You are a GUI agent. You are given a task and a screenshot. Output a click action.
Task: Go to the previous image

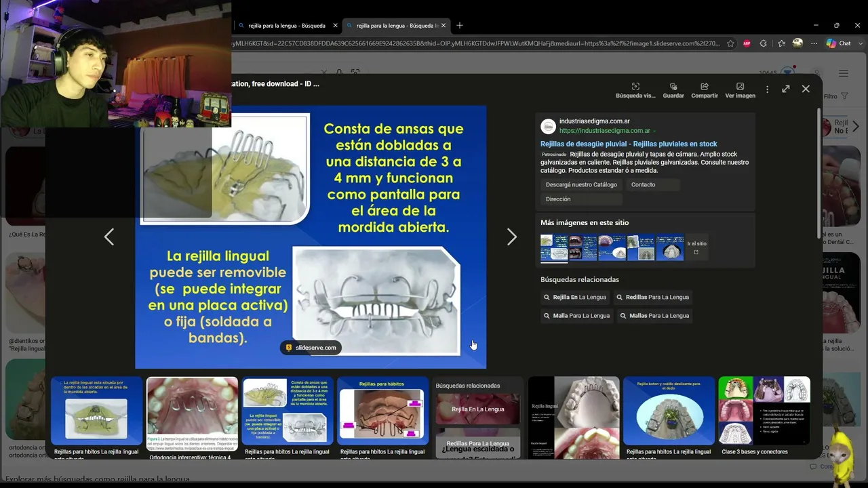pyautogui.click(x=109, y=237)
